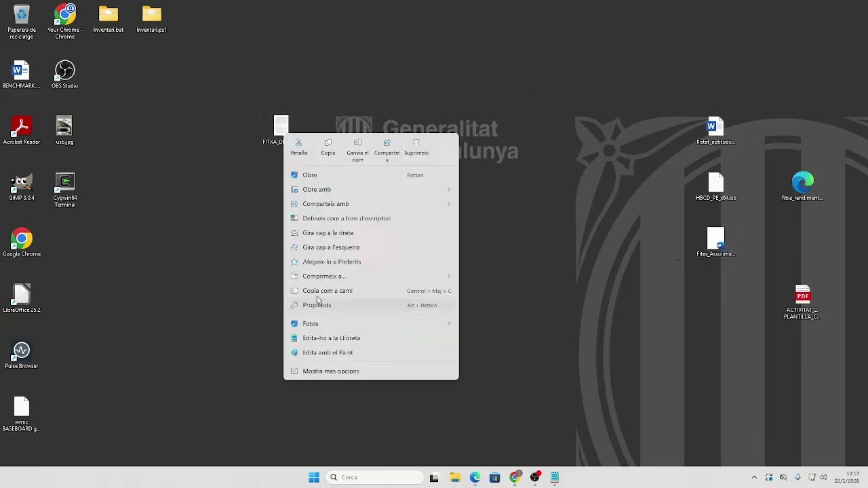Expand the Comparteix amb submenu arrow
Image resolution: width=868 pixels, height=488 pixels.
(x=448, y=204)
